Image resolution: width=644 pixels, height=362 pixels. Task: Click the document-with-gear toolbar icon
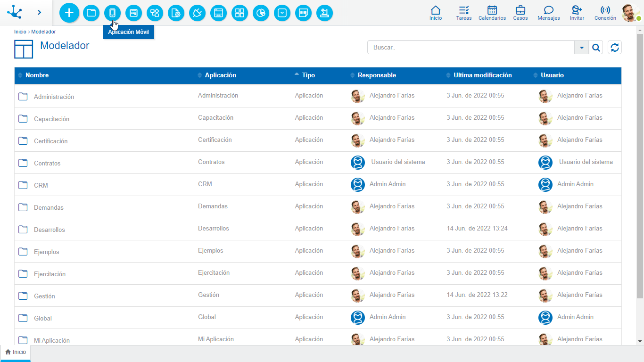pos(176,13)
